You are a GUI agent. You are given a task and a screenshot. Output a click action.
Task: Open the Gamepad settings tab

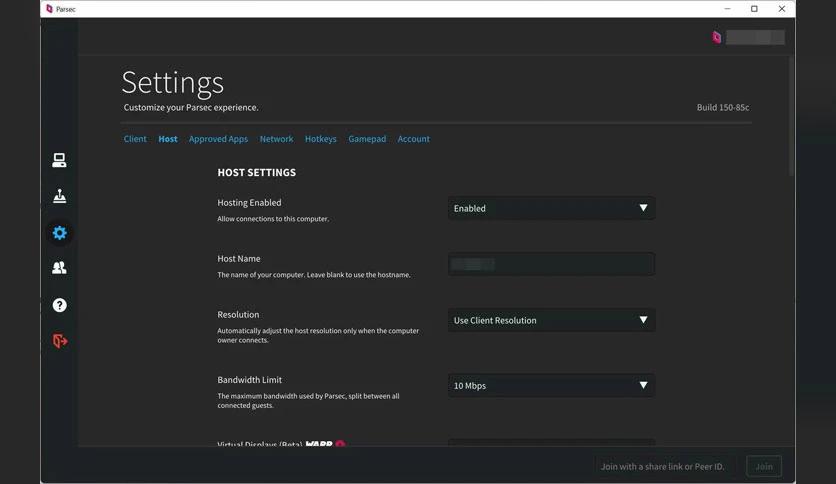pos(367,139)
